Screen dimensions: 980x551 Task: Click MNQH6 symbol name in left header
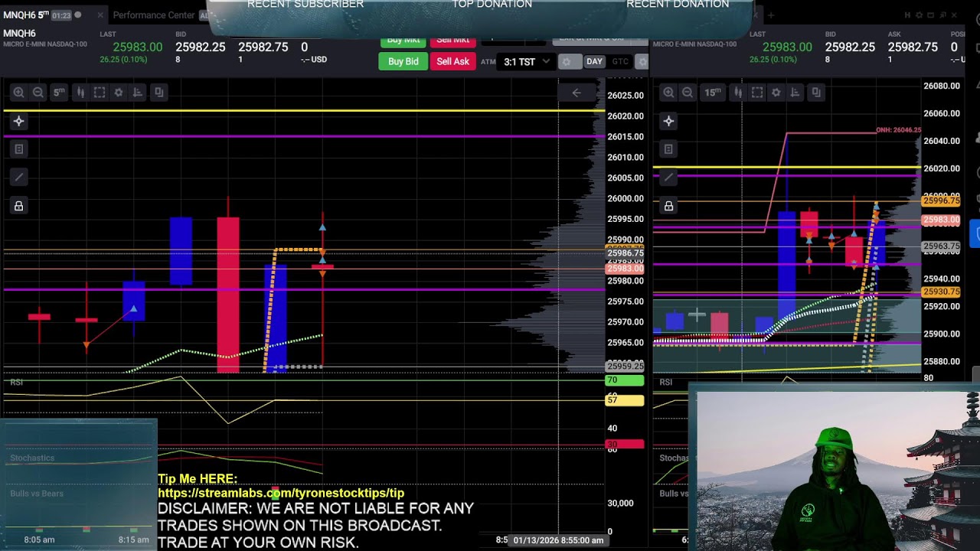19,34
